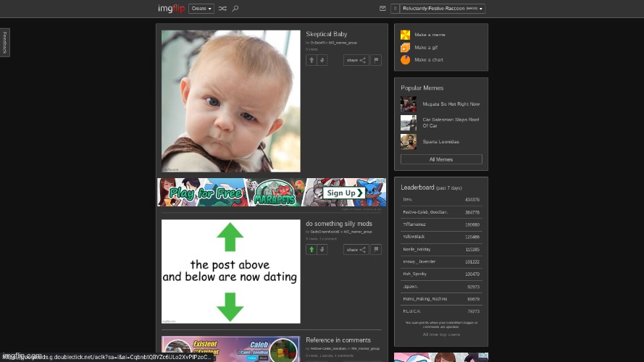Open the Make a meme link

(430, 35)
